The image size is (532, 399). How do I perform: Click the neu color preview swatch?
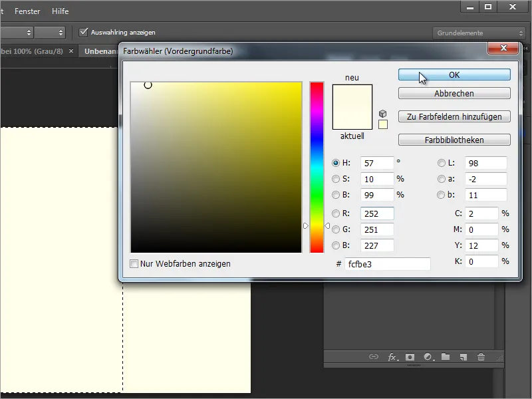(x=352, y=96)
